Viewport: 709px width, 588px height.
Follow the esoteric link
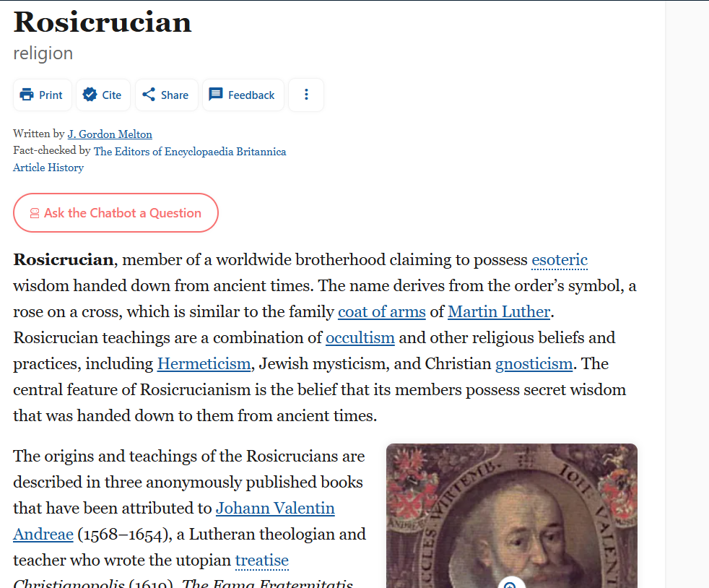(x=560, y=260)
